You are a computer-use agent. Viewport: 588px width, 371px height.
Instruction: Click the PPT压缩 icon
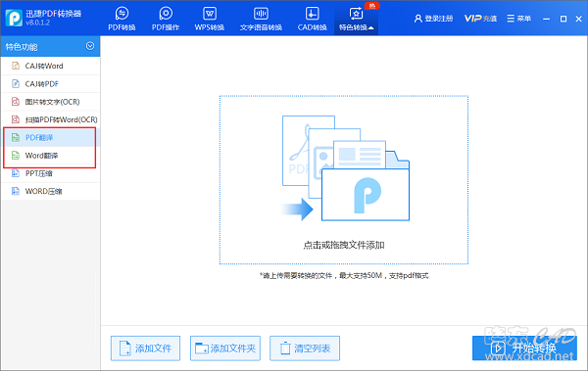(16, 173)
